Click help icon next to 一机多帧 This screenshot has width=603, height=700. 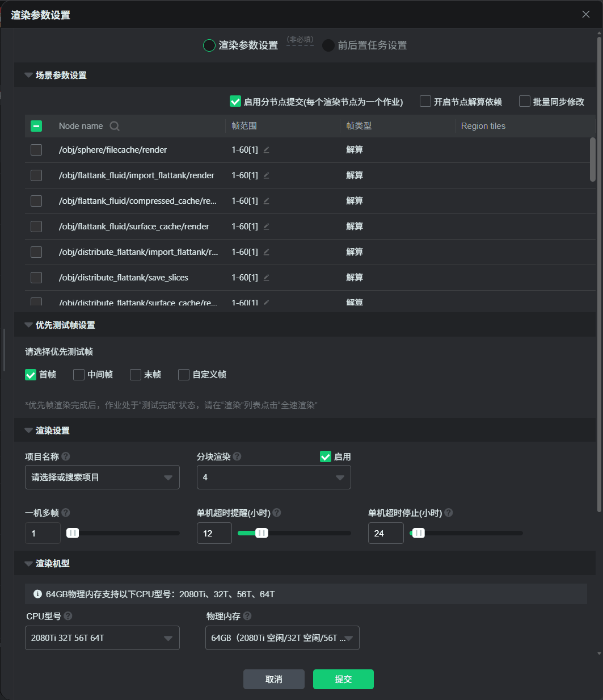coord(66,513)
